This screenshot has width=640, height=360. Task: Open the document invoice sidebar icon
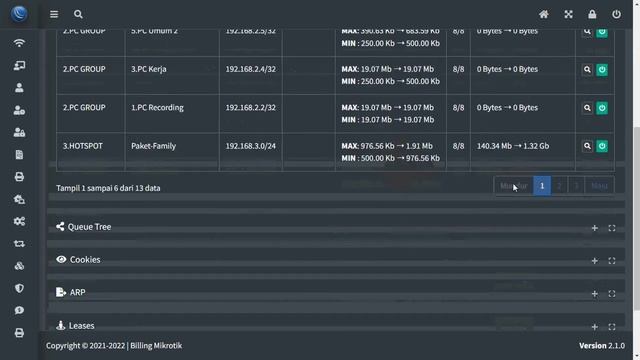19,155
